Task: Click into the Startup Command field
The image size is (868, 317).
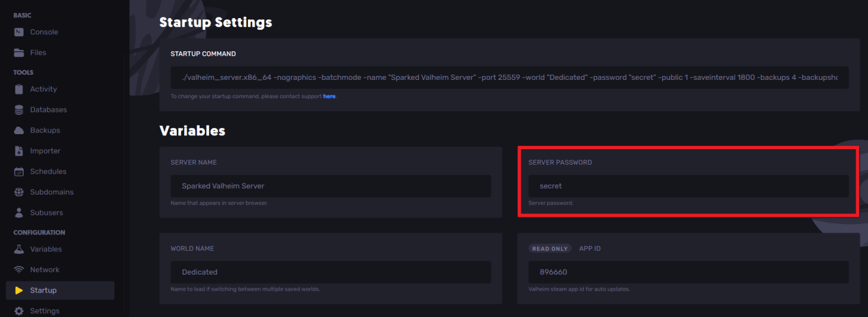Action: click(510, 78)
